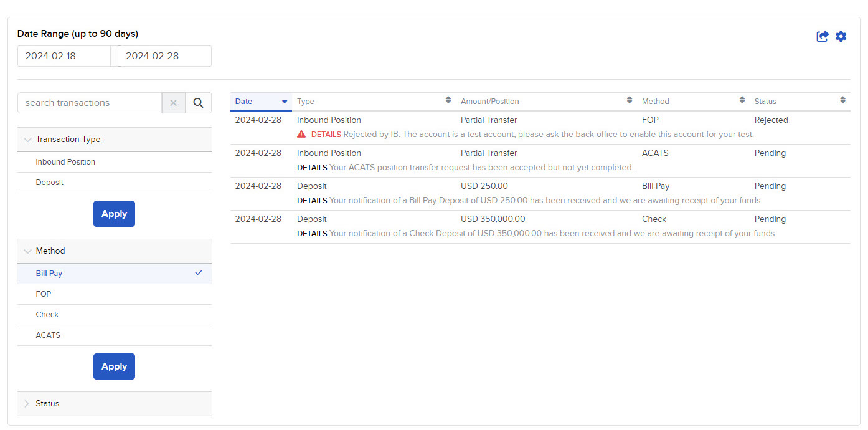
Task: Click the start date field showing 2024-02-18
Action: pyautogui.click(x=64, y=55)
